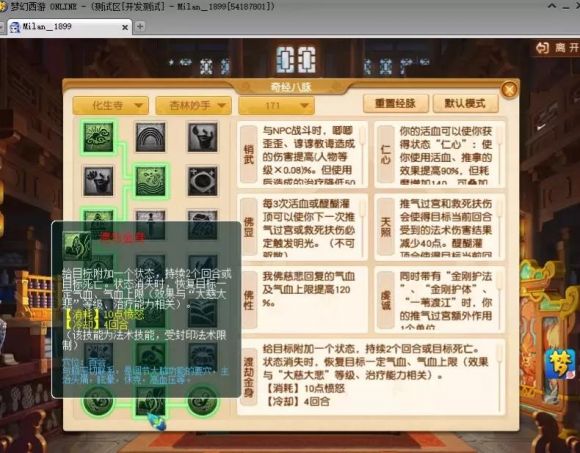Click the rainbow arch skill icon

click(150, 138)
